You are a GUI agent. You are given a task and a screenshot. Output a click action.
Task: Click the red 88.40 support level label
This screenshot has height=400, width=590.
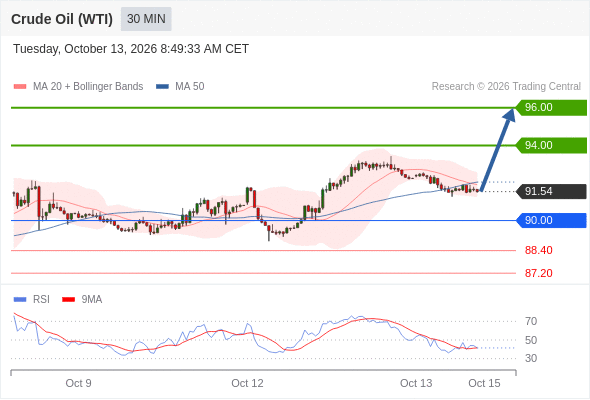pos(538,250)
